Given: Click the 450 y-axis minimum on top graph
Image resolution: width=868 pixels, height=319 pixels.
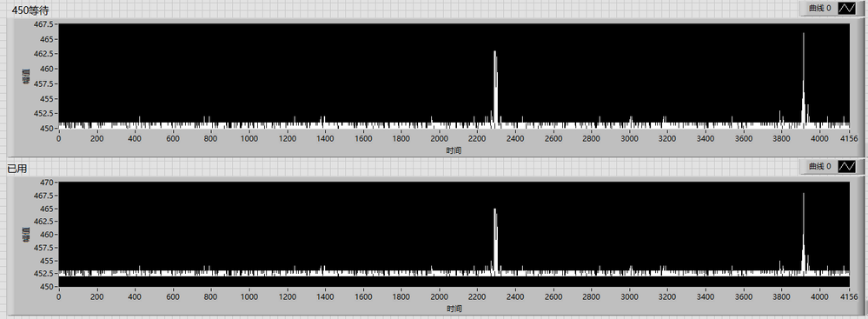Looking at the screenshot, I should (48, 128).
